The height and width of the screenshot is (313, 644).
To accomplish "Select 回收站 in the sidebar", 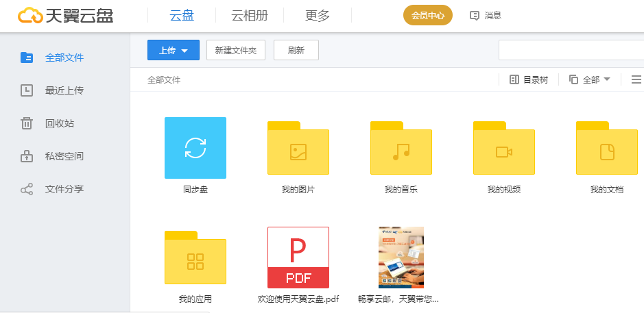I will click(60, 123).
